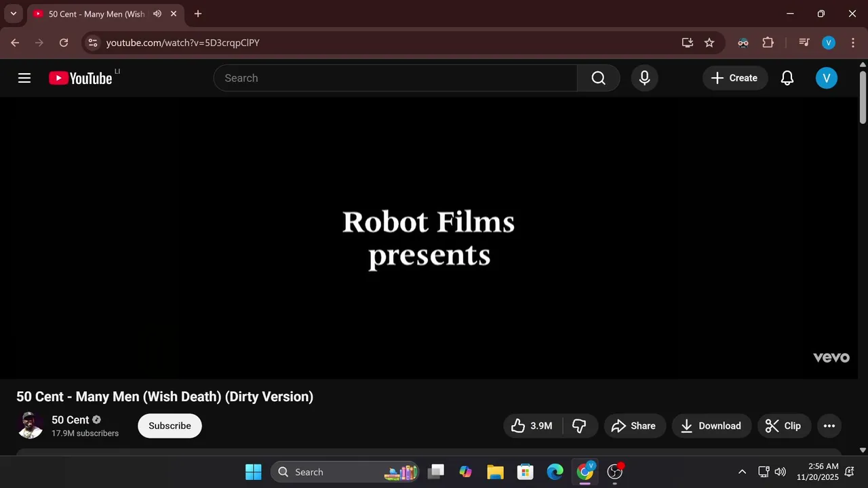Viewport: 868px width, 488px height.
Task: Show hidden system tray icons
Action: pos(742,472)
